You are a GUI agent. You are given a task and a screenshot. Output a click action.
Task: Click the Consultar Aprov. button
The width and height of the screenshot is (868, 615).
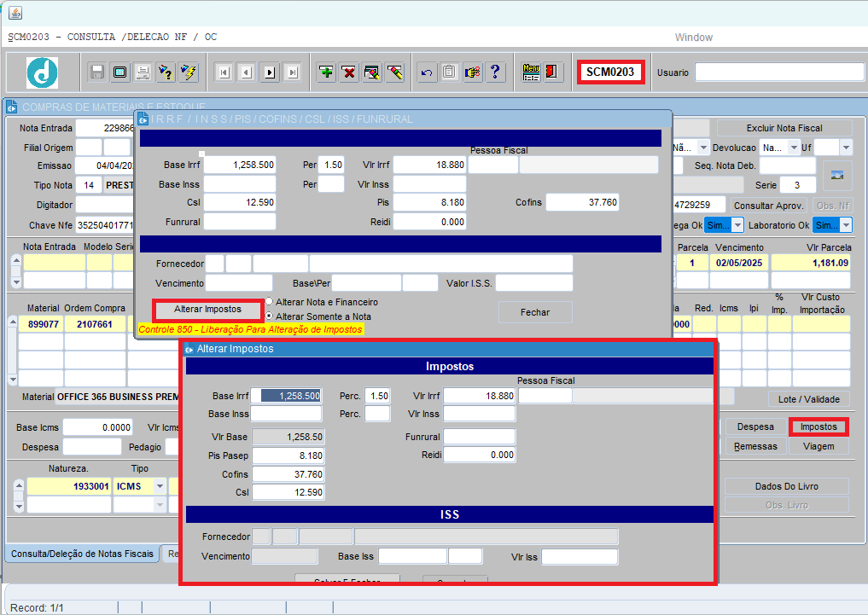(x=768, y=206)
